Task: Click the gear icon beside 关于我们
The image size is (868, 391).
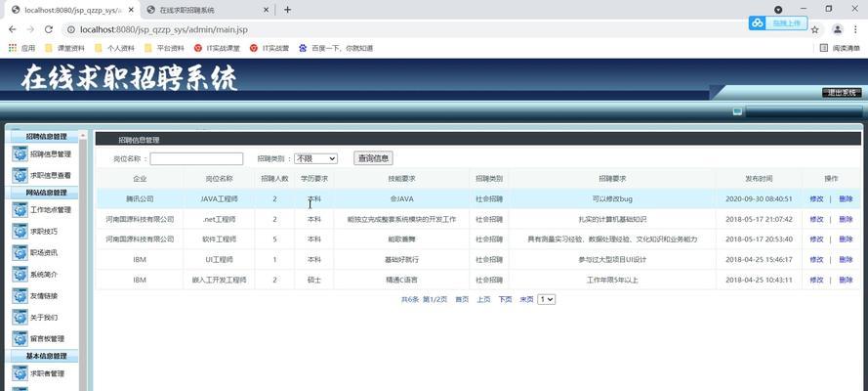Action: [20, 318]
